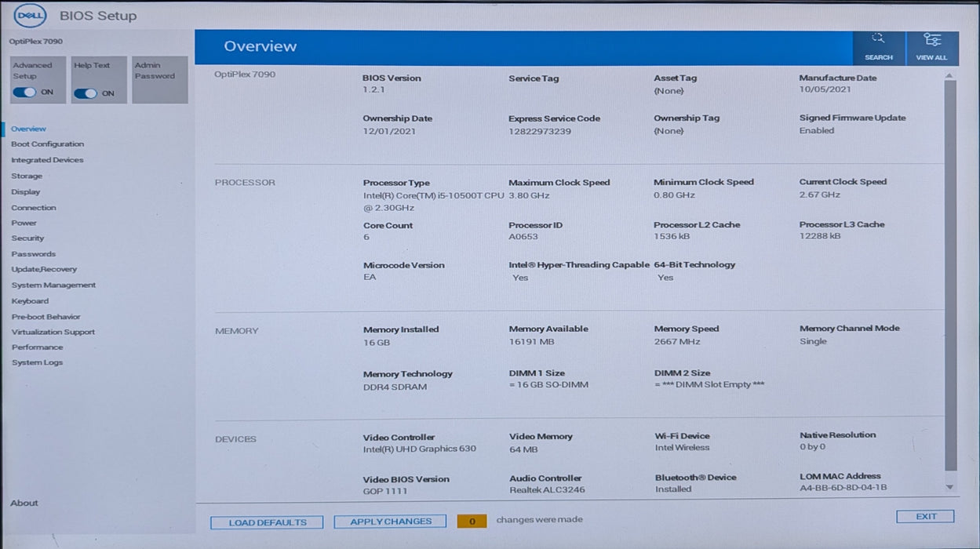The height and width of the screenshot is (549, 980).
Task: Click Memory Installed 16 GB value
Action: 377,343
